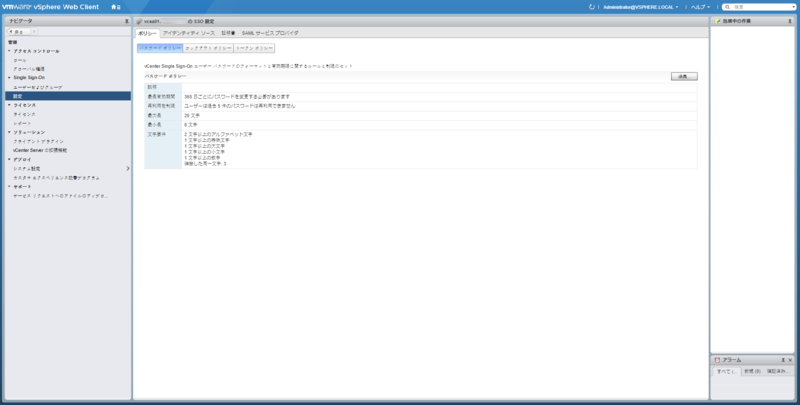Collapse the Single Sign-On section
This screenshot has width=800, height=405.
[x=9, y=78]
